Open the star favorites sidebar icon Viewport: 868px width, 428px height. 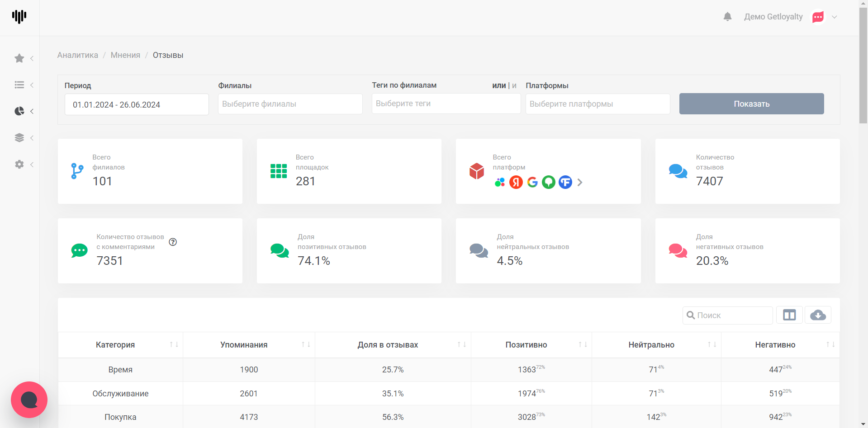click(x=19, y=58)
